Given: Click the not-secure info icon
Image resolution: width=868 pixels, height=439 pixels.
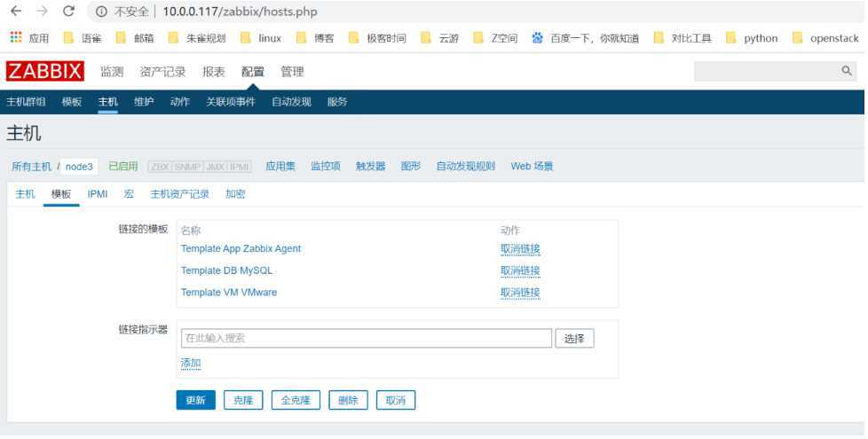Looking at the screenshot, I should (101, 11).
